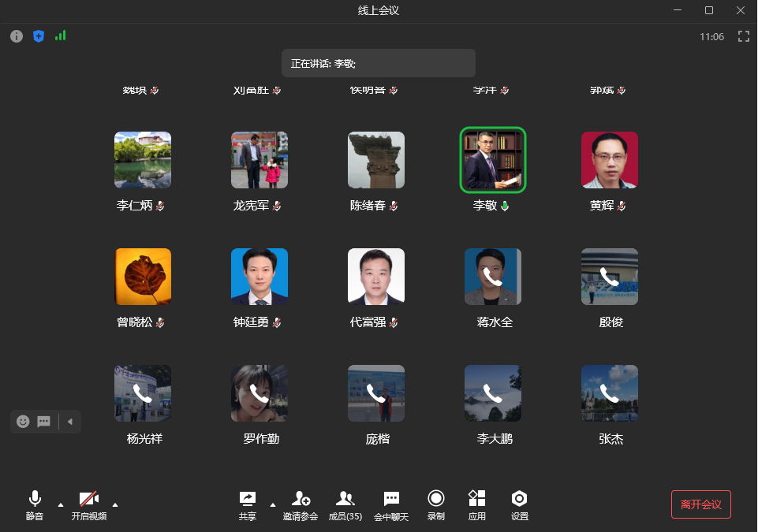Expand audio options arrow beside 静音

61,504
